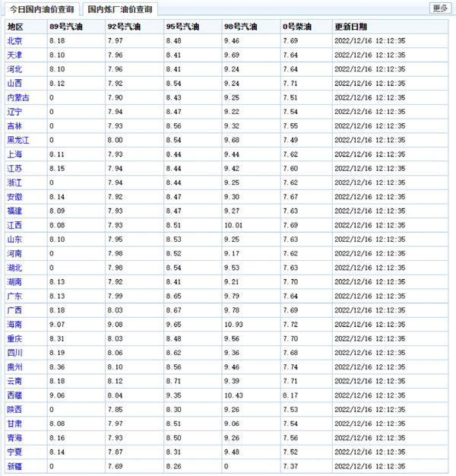Open the 国内炼厂油价查询 tab
This screenshot has width=456, height=476.
pyautogui.click(x=119, y=10)
